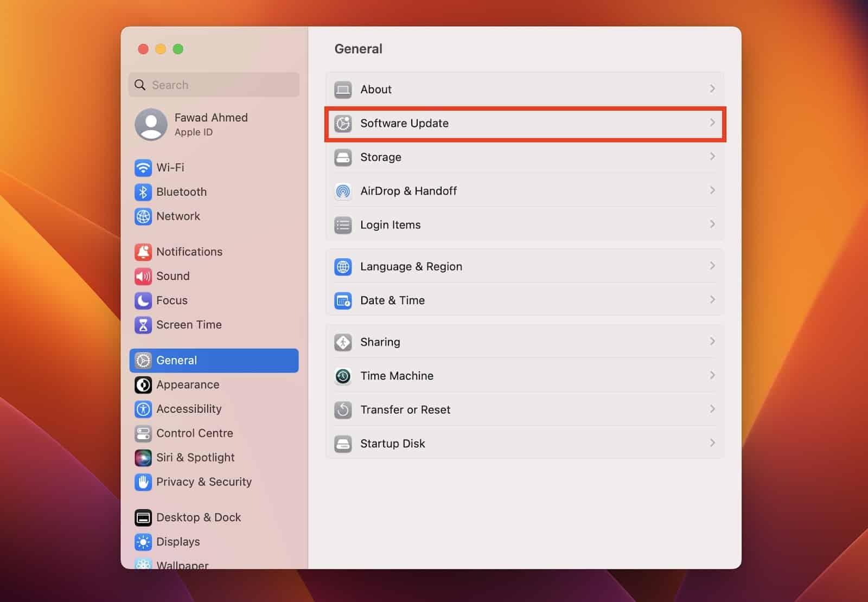This screenshot has height=602, width=868.
Task: Open the Wi-Fi settings pane
Action: pyautogui.click(x=214, y=168)
